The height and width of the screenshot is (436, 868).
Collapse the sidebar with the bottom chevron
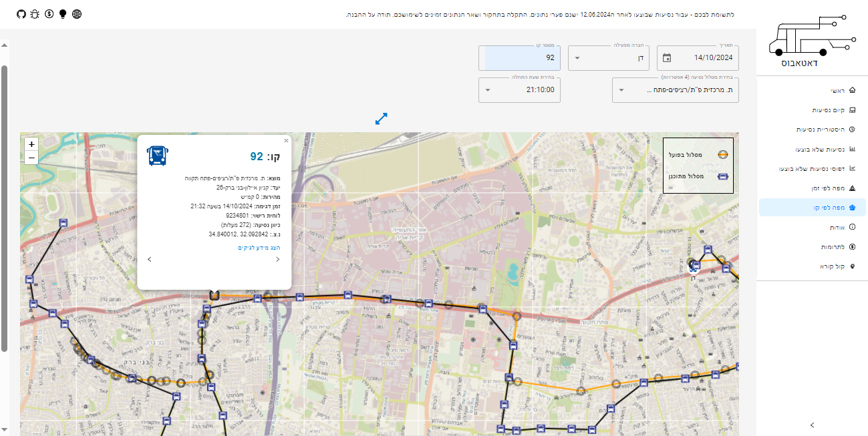[812, 425]
